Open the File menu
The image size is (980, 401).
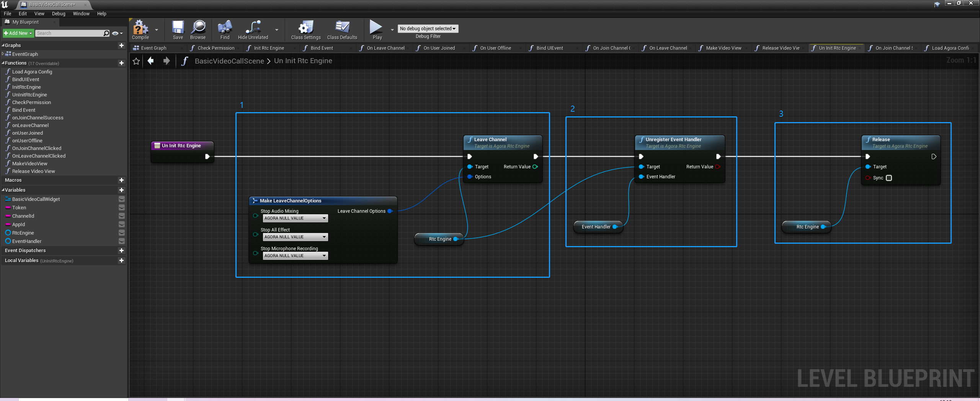point(7,13)
